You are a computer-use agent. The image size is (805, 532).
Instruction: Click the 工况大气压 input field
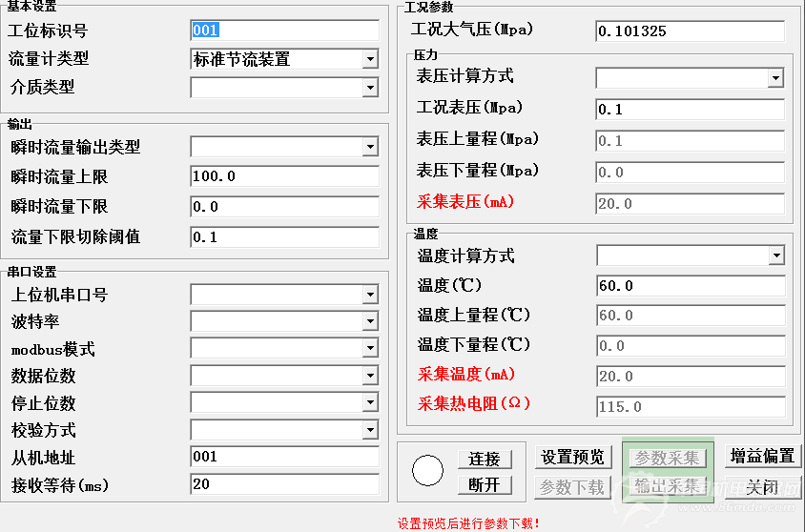(690, 31)
